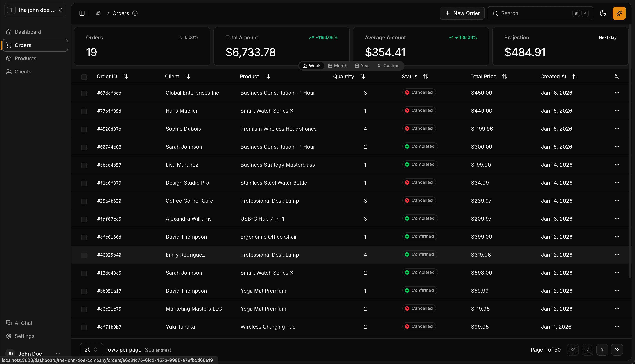The width and height of the screenshot is (635, 364).
Task: Open the column customization icon on table header
Action: [x=617, y=76]
